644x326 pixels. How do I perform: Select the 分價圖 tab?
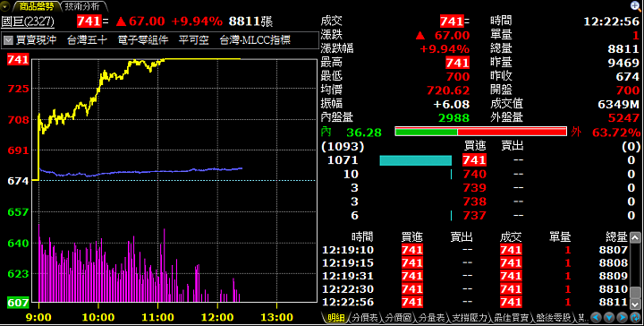[398, 318]
